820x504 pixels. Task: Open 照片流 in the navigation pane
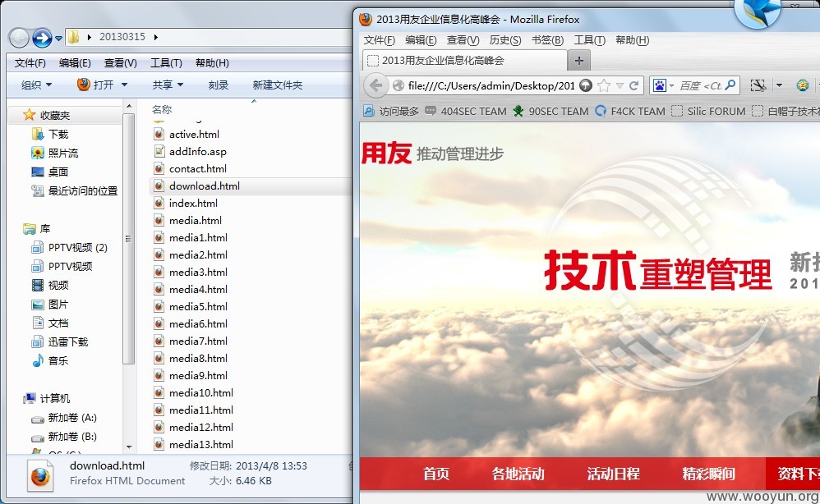pos(55,153)
